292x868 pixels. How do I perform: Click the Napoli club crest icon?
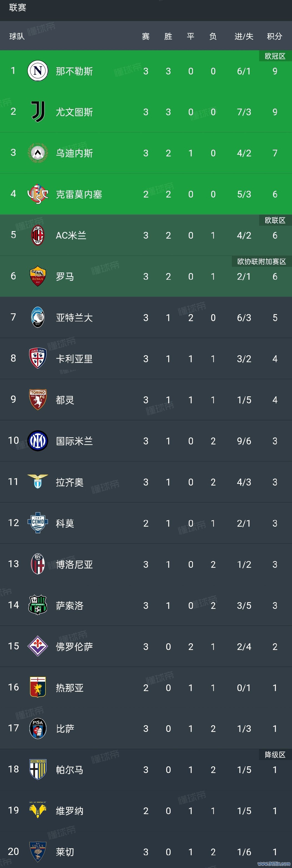tap(38, 71)
